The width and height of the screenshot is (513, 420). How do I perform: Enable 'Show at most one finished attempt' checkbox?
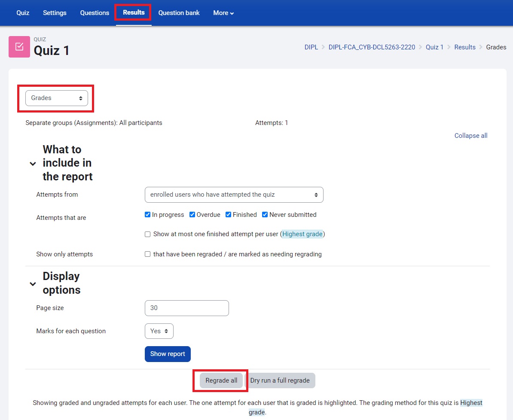coord(148,234)
